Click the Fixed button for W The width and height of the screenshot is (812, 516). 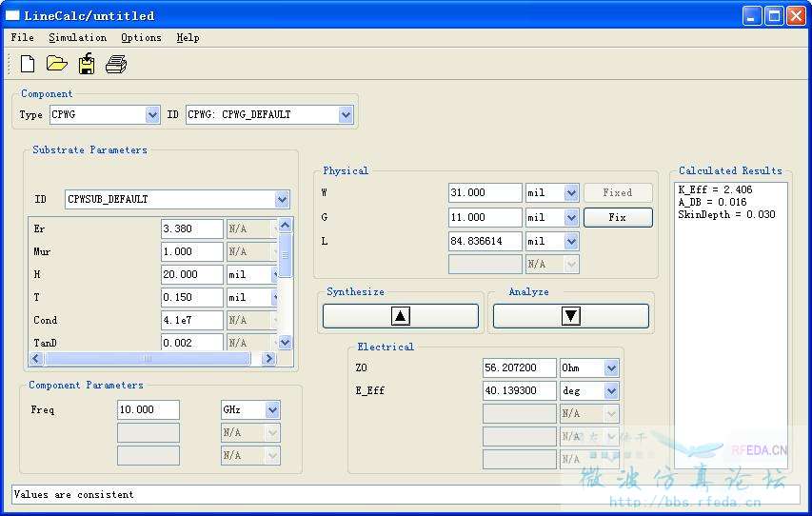[618, 192]
